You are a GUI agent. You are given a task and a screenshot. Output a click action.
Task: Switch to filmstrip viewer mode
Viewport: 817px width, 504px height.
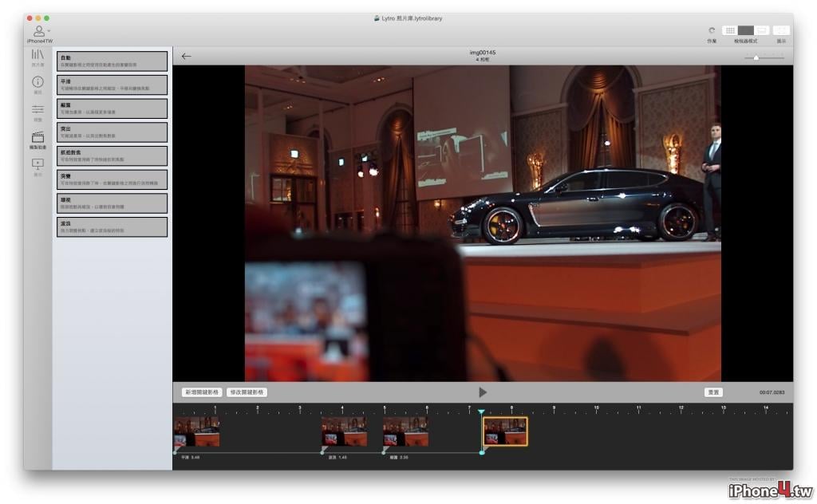click(761, 31)
